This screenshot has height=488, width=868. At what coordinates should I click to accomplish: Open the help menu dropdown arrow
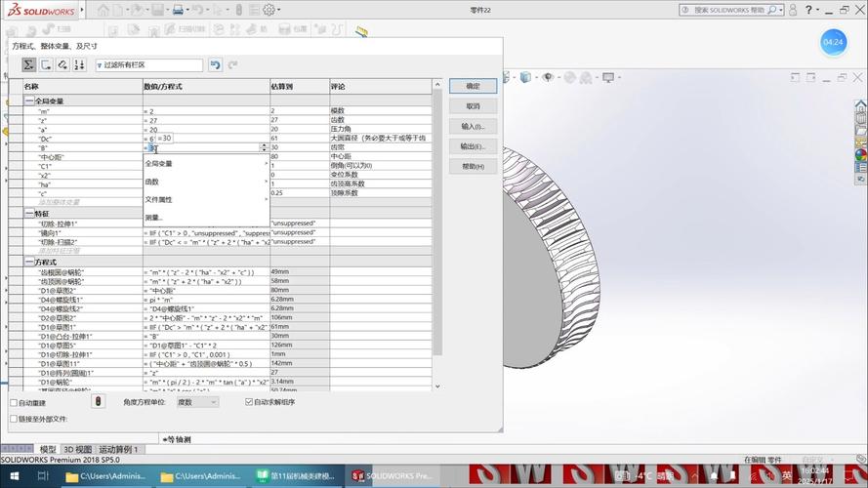pos(817,10)
